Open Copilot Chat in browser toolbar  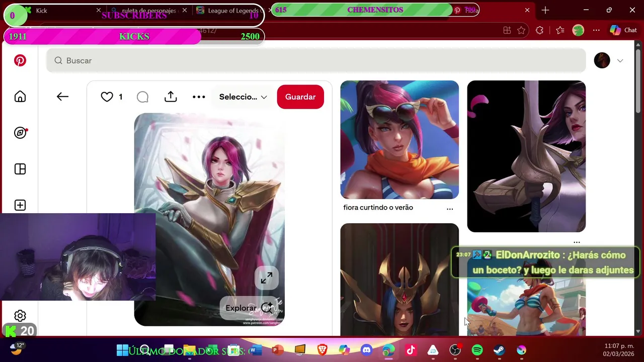623,30
